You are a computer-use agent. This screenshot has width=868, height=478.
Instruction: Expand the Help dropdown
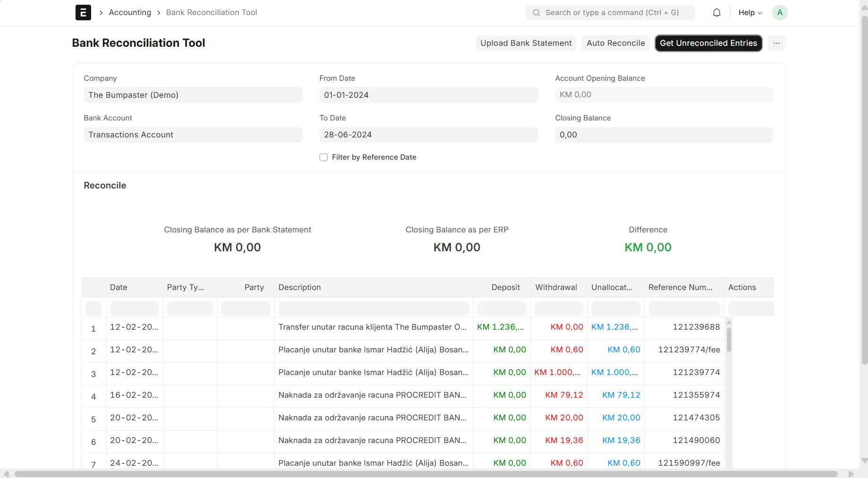coord(750,13)
